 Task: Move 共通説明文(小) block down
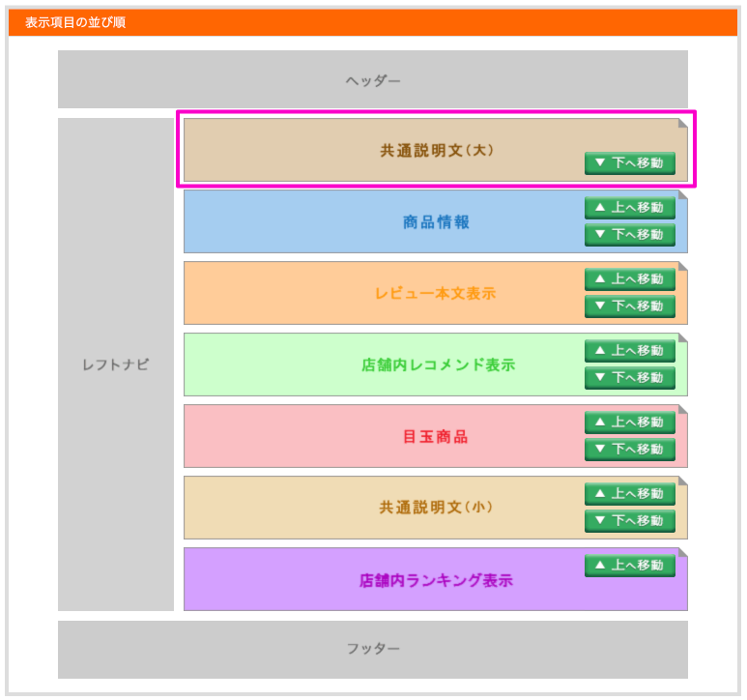tap(629, 521)
